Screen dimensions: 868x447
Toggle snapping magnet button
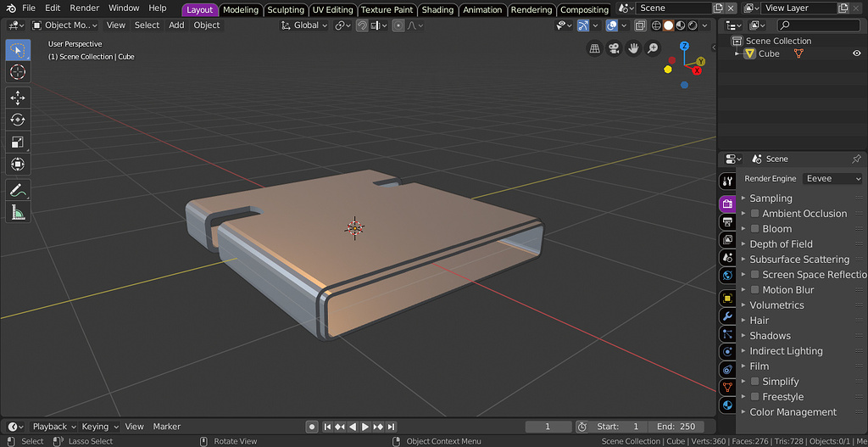[362, 25]
